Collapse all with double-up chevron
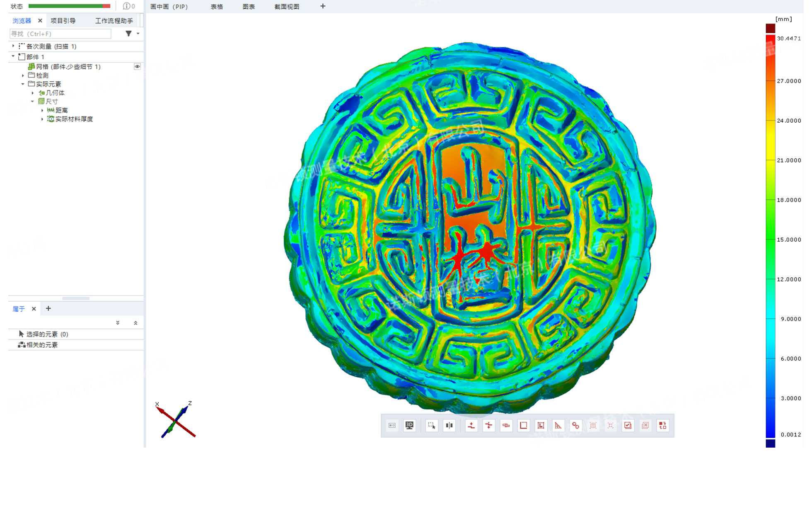Viewport: 812px width, 516px height. (x=135, y=322)
